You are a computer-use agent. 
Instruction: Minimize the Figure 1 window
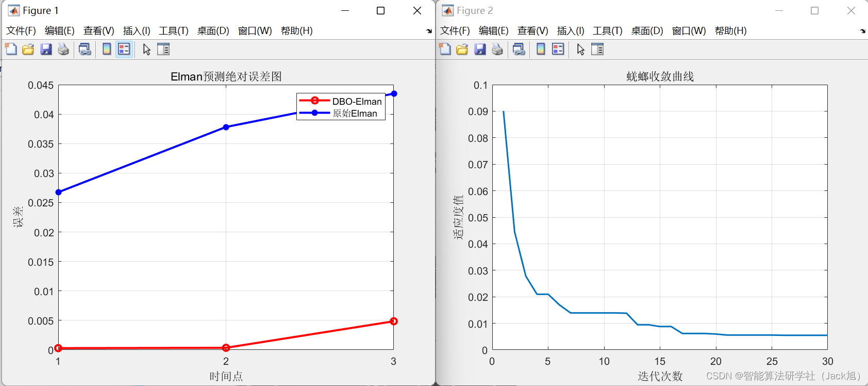coord(345,10)
